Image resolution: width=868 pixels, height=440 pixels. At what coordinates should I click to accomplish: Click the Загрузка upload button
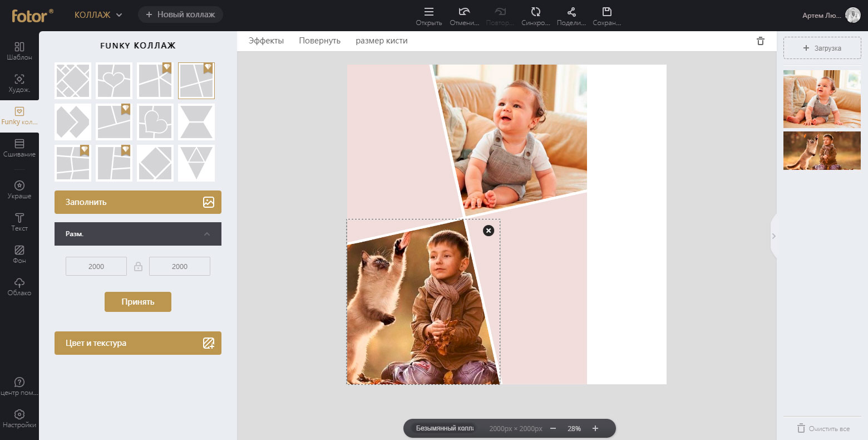(x=822, y=48)
